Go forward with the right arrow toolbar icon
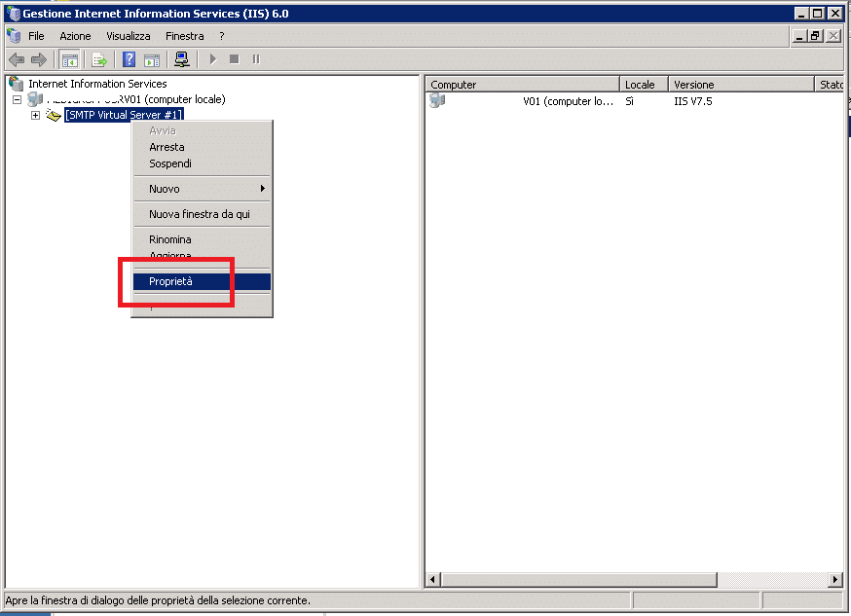851x616 pixels. (39, 59)
